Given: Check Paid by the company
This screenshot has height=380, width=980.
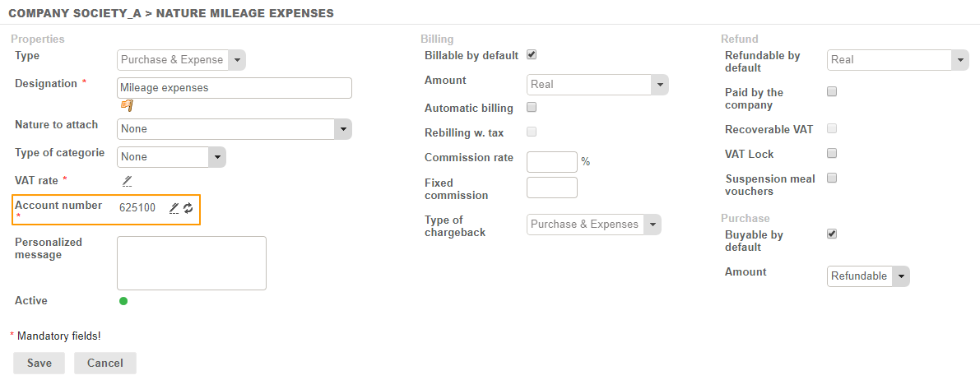Looking at the screenshot, I should [x=832, y=92].
